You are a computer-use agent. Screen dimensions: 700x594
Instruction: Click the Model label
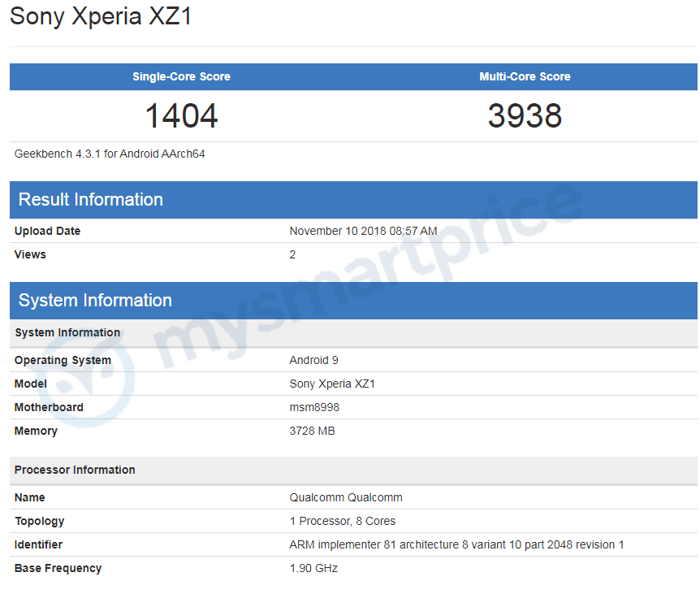click(x=30, y=384)
